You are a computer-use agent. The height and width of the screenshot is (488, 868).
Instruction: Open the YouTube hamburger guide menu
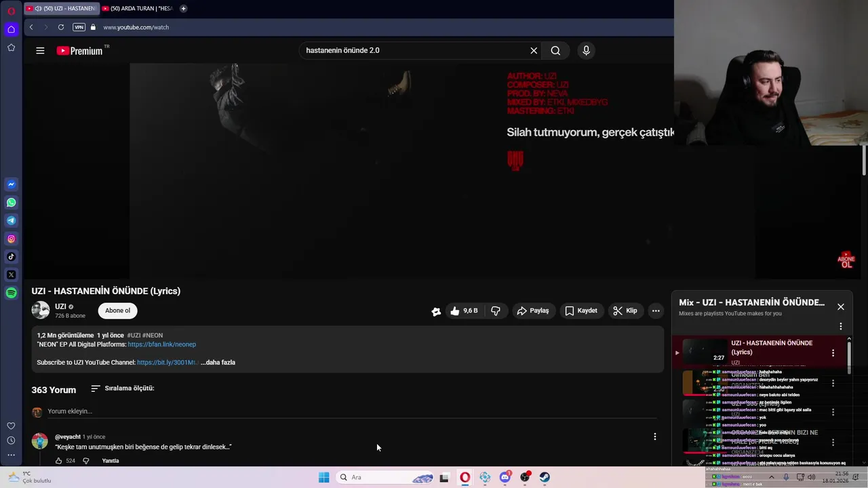[40, 50]
